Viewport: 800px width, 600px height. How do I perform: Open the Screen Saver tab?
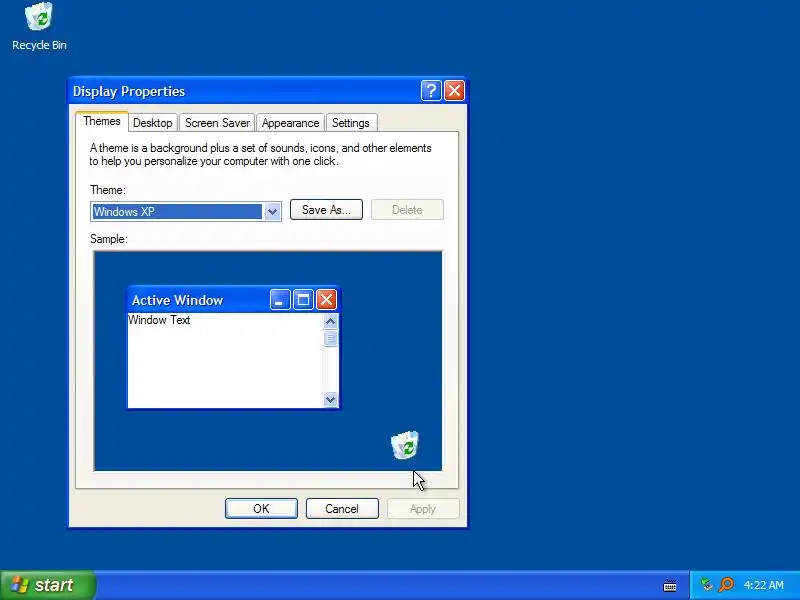coord(217,123)
